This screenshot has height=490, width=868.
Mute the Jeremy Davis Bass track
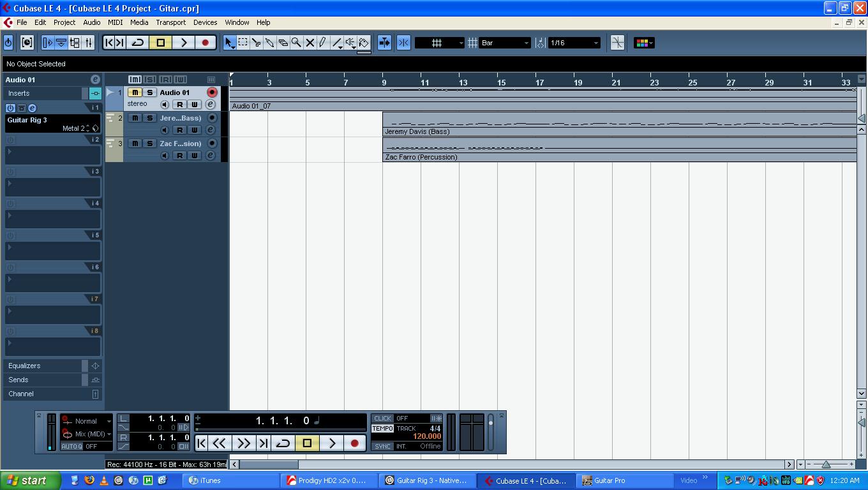135,118
